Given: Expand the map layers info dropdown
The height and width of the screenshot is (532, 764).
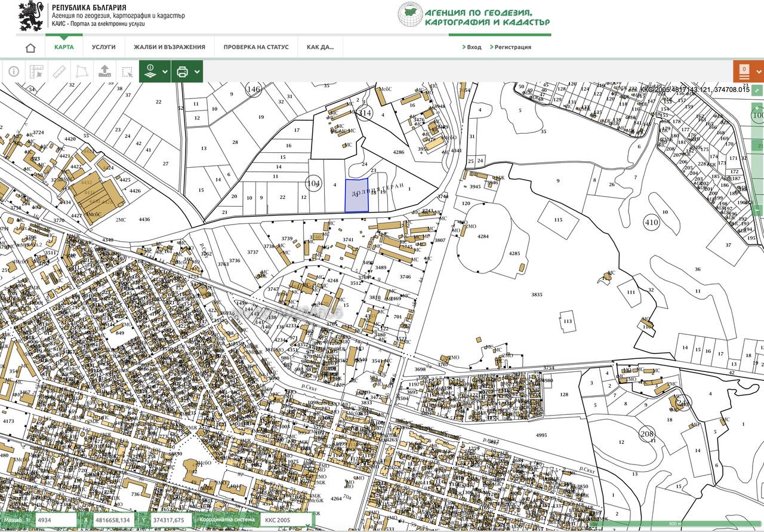Looking at the screenshot, I should (x=155, y=72).
